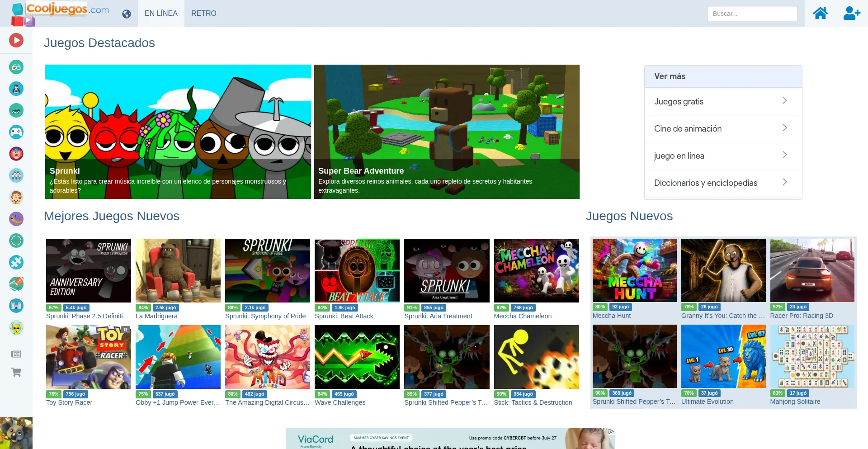Click the ViaCord advertisement banner
The width and height of the screenshot is (868, 449).
click(450, 438)
